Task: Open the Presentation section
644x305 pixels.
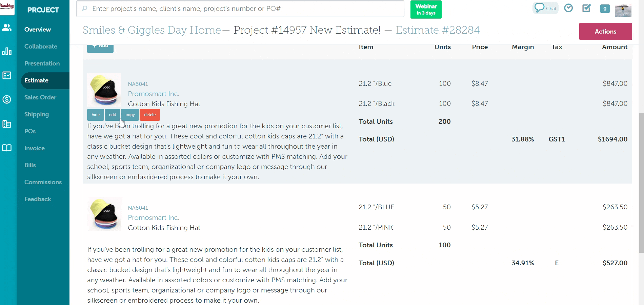Action: coord(42,63)
